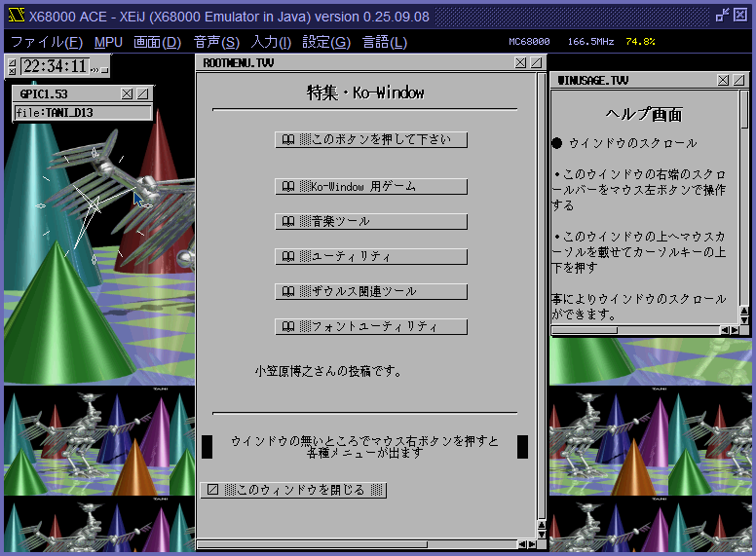Image resolution: width=756 pixels, height=556 pixels.
Task: Click scroll-right arrow in ROOTMENU.TVV window
Action: pyautogui.click(x=531, y=544)
